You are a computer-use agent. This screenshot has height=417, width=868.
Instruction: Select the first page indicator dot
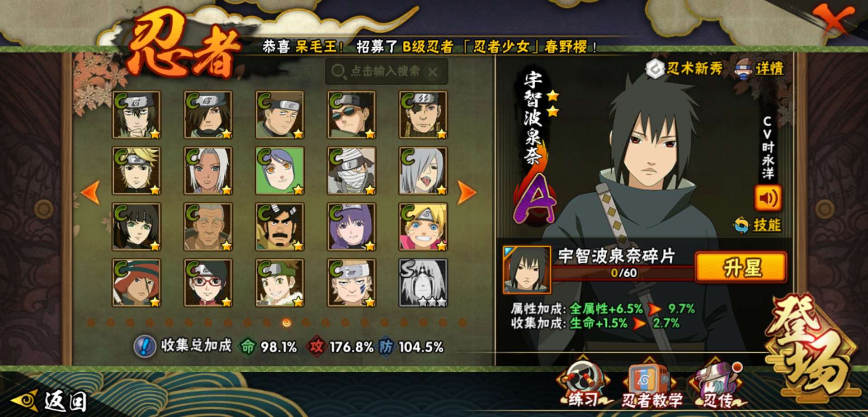(x=91, y=322)
